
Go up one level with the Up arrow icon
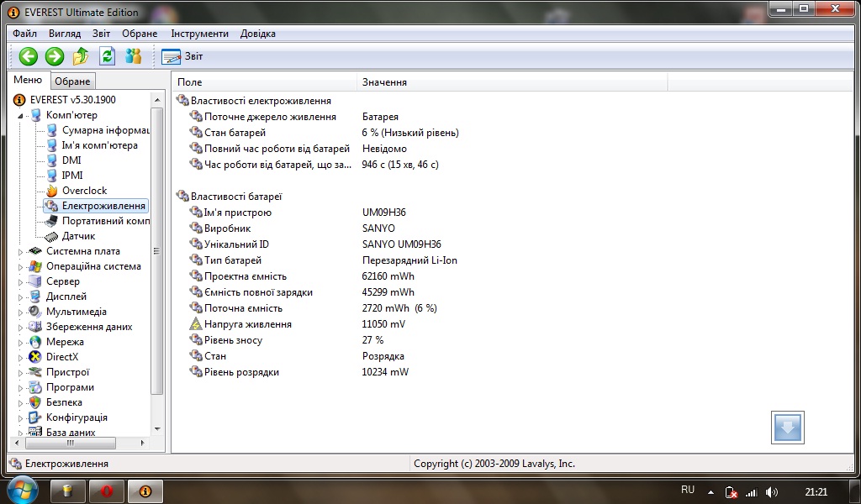[81, 56]
